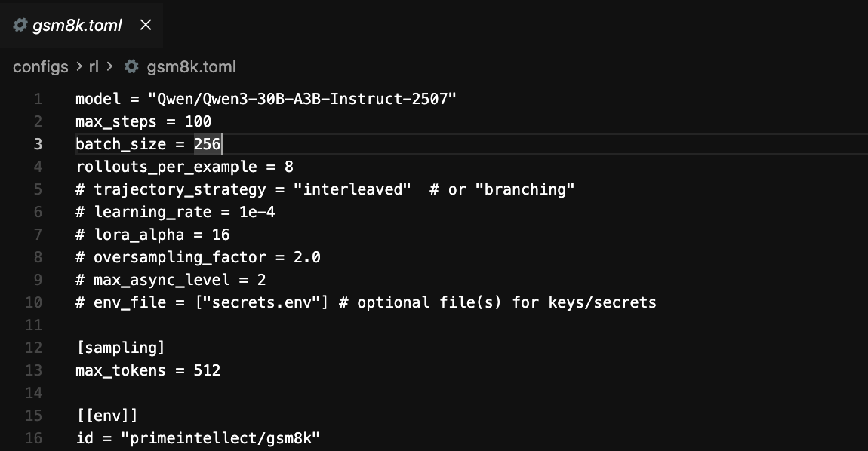Click the gear icon in the gsm8k.toml tab

pos(20,25)
